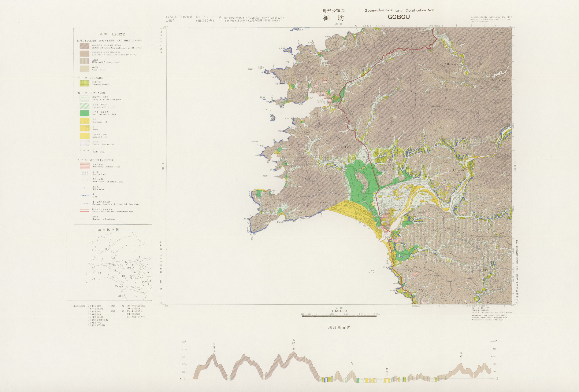Click region label Ig in index map
The height and width of the screenshot is (392, 579).
135,296
